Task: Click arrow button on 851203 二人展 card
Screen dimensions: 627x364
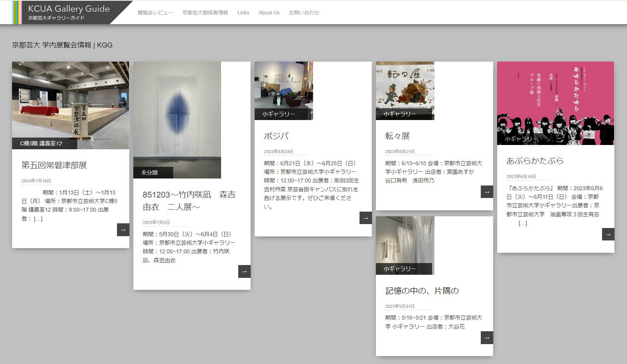Action: pos(244,271)
